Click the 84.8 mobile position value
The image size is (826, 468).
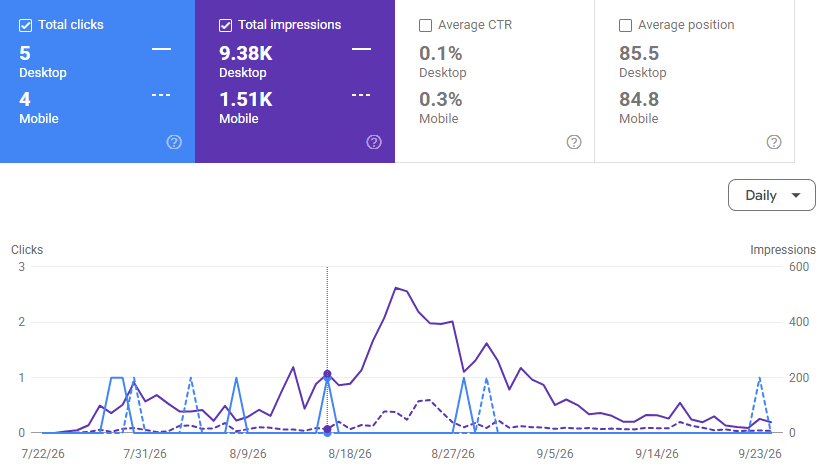tap(639, 99)
